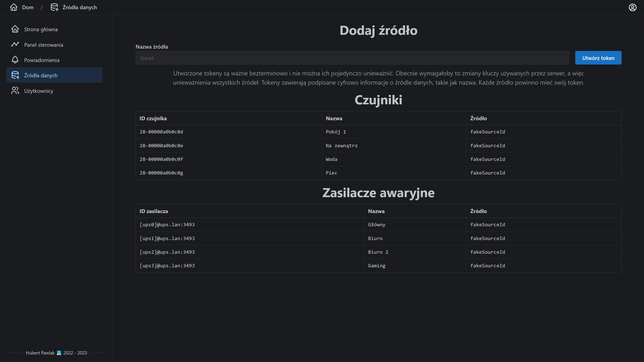Click the Dom breadcrumb link
Image resolution: width=644 pixels, height=362 pixels.
(x=28, y=8)
